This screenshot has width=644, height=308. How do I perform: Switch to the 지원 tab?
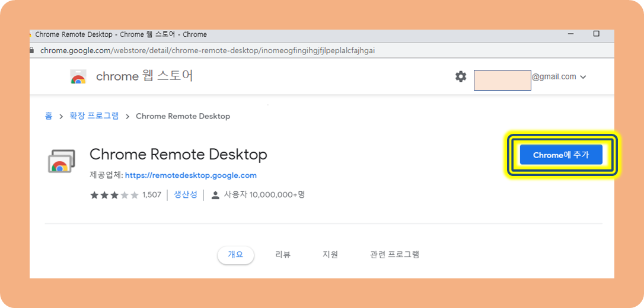click(330, 255)
